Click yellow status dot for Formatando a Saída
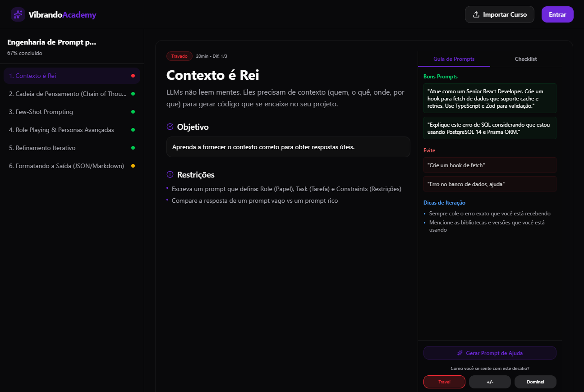 coord(133,166)
